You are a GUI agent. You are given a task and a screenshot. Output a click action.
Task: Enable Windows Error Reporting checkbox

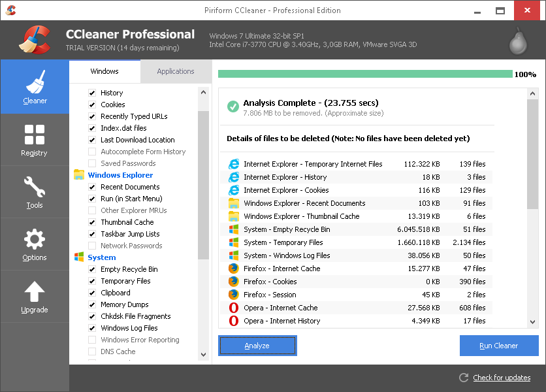click(92, 340)
